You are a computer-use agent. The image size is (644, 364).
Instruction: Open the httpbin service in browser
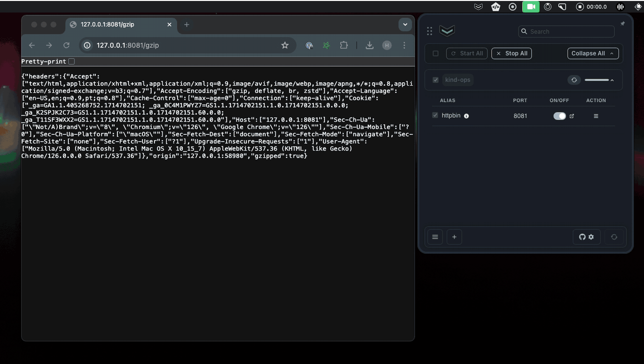click(572, 115)
